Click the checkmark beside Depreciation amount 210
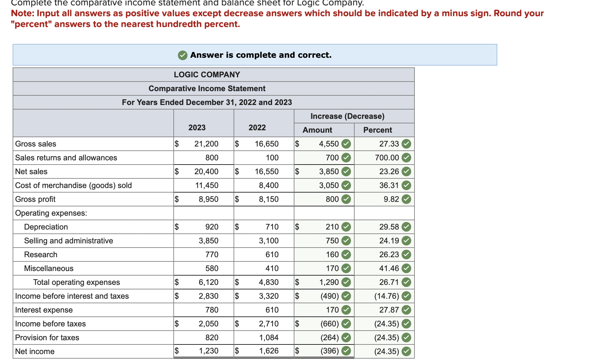The width and height of the screenshot is (596, 364). [346, 227]
